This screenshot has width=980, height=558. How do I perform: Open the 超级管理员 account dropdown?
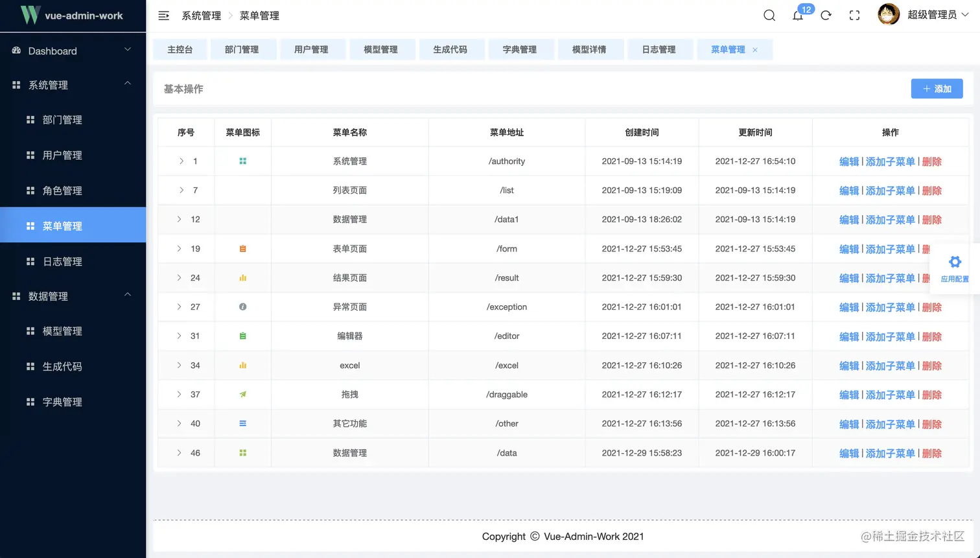click(x=928, y=15)
